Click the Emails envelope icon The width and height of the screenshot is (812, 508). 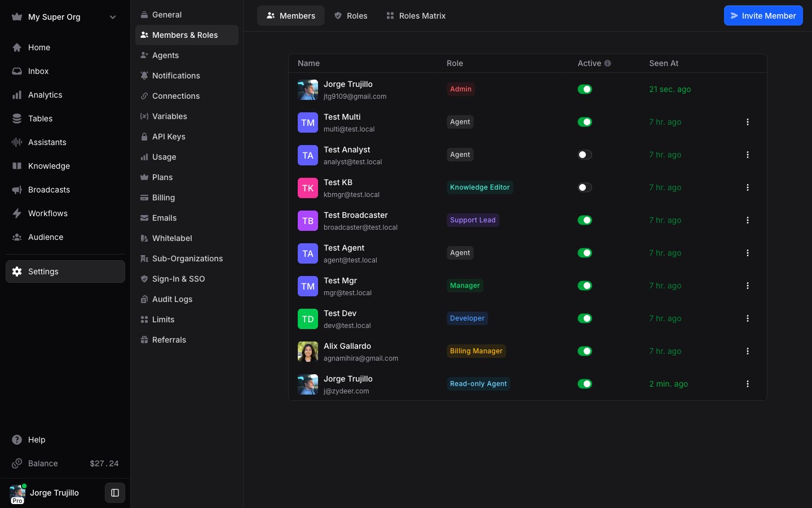[144, 218]
